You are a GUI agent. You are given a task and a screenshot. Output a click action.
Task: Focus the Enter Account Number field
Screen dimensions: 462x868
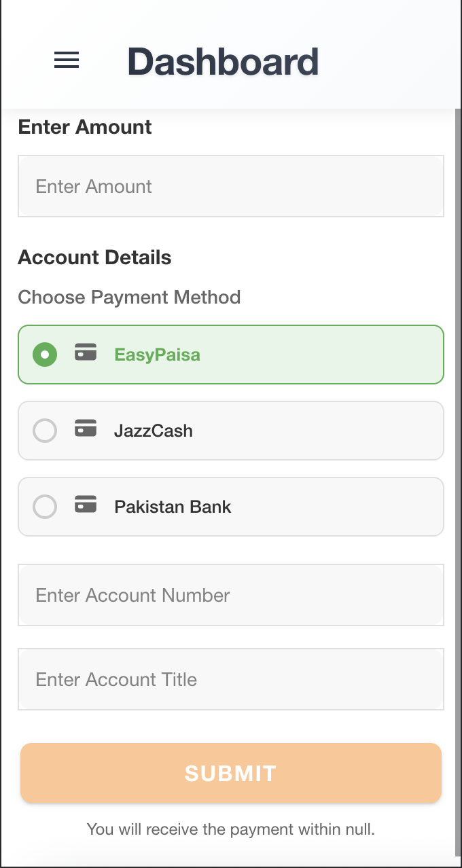point(231,595)
